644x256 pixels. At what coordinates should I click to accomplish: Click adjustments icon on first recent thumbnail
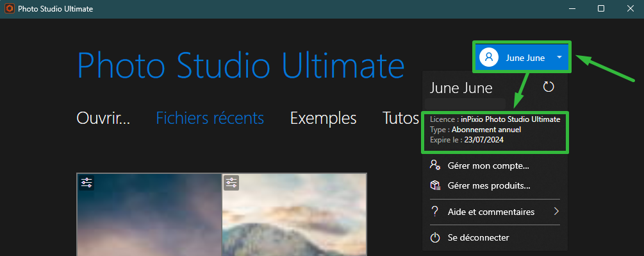pyautogui.click(x=87, y=182)
